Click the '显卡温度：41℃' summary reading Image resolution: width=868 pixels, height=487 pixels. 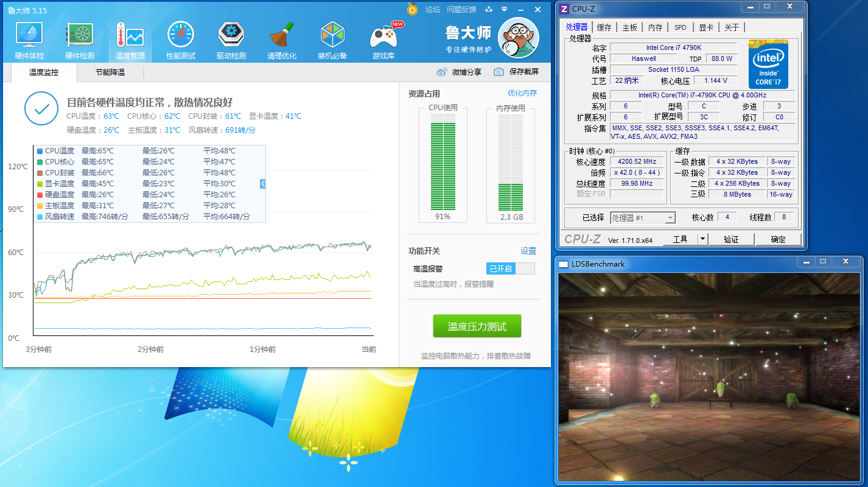(x=275, y=116)
